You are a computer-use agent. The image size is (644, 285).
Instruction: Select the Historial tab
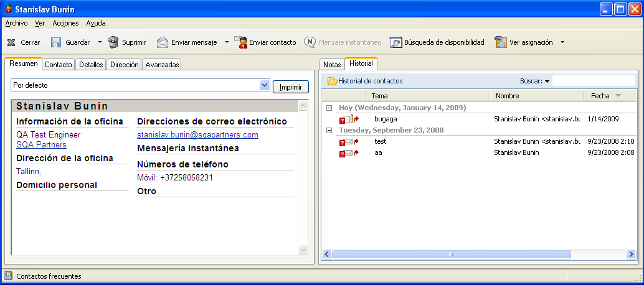click(x=361, y=64)
